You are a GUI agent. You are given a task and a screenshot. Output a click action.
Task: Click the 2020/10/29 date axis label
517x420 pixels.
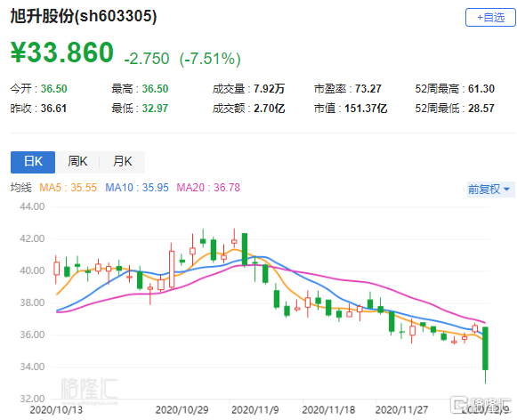[x=182, y=410]
